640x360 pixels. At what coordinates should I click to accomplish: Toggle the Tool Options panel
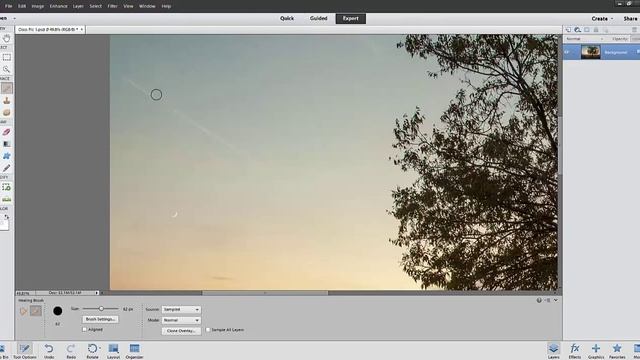[24, 351]
